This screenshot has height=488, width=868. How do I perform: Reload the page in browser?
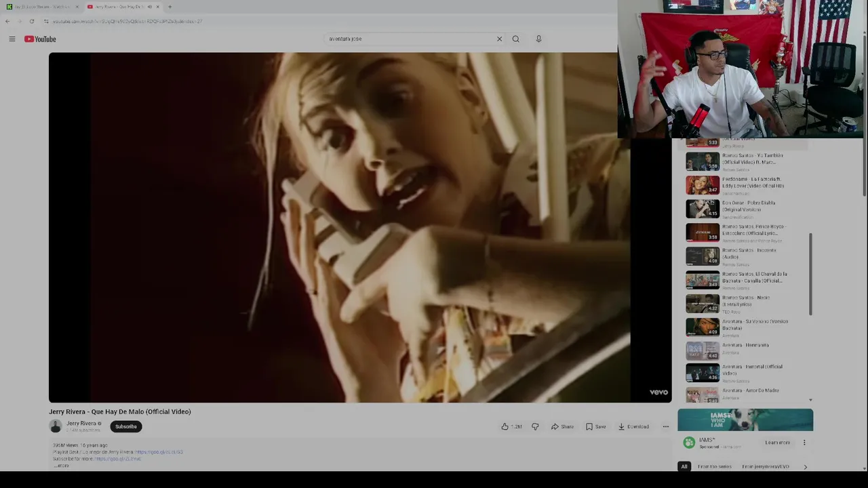[x=31, y=21]
